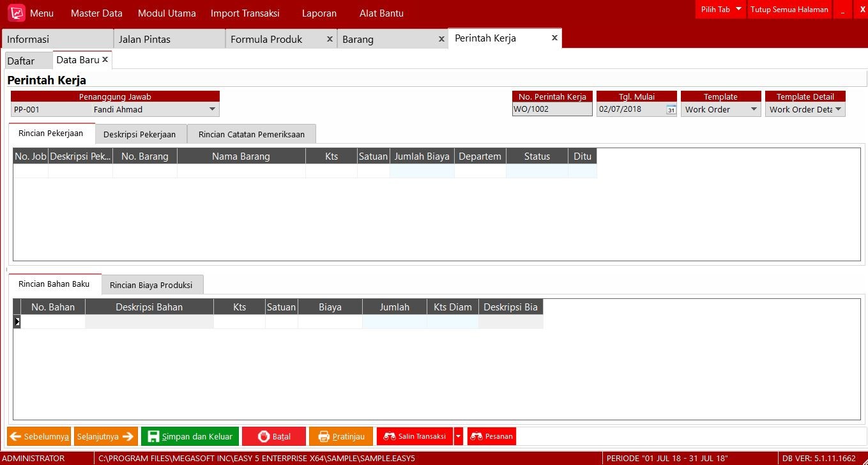
Task: Switch to Rincian Biaya Produksi tab
Action: (x=151, y=285)
